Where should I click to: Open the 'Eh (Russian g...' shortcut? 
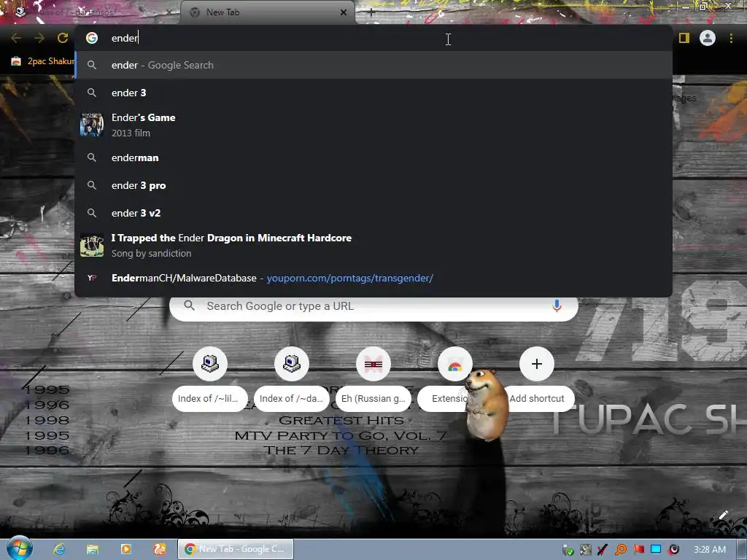[x=373, y=379]
